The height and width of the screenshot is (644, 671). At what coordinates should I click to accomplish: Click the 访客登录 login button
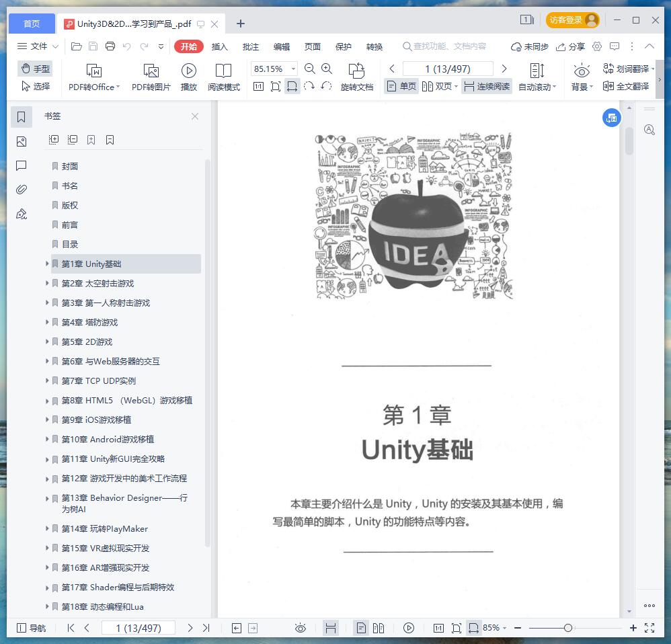tap(572, 20)
